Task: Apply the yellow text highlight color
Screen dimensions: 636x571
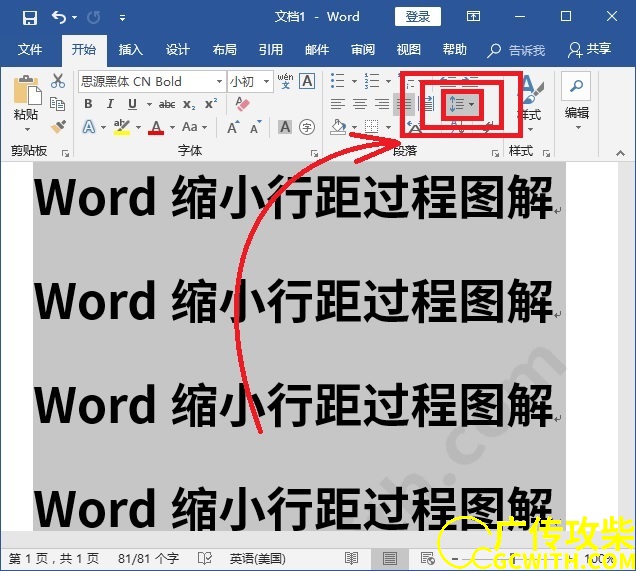Action: click(121, 127)
